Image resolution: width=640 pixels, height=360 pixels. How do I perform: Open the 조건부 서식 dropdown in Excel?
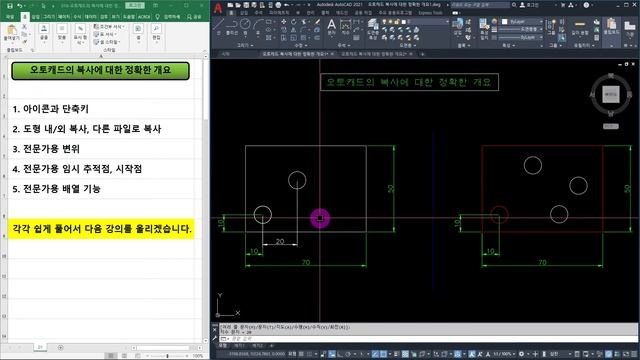click(x=109, y=27)
